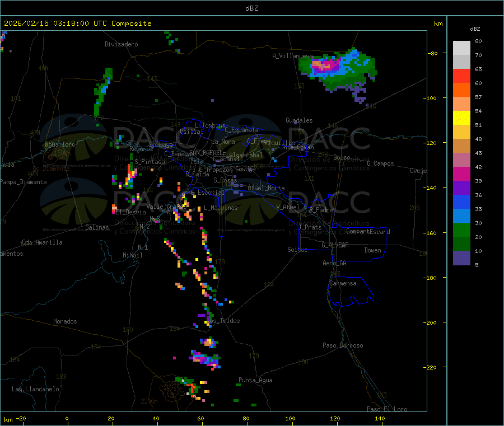Click the green echo band south of Divisadero
Image resolution: width=504 pixels, height=426 pixels.
click(x=103, y=92)
